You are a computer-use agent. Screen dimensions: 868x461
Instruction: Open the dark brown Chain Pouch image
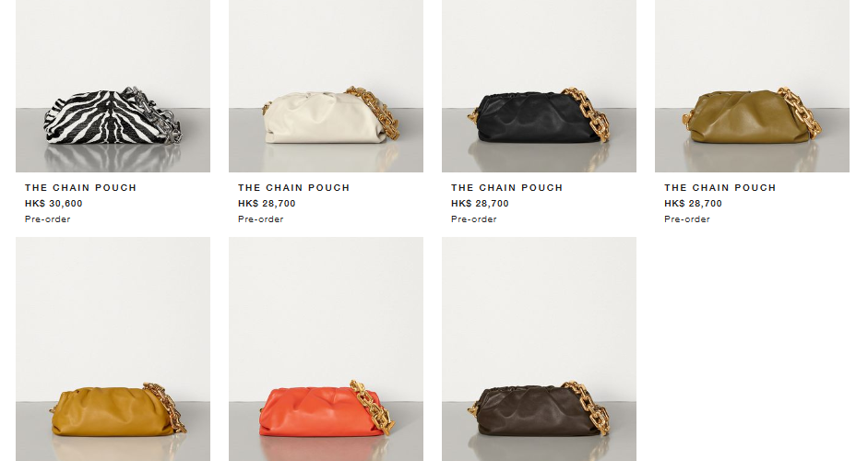(540, 349)
